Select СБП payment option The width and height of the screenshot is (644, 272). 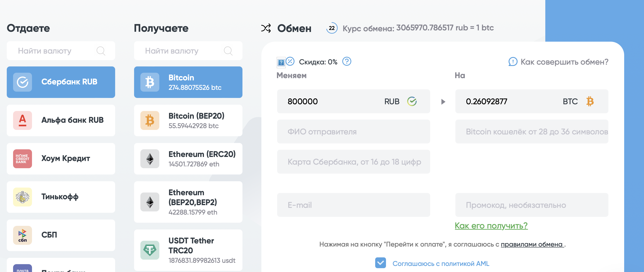[61, 235]
